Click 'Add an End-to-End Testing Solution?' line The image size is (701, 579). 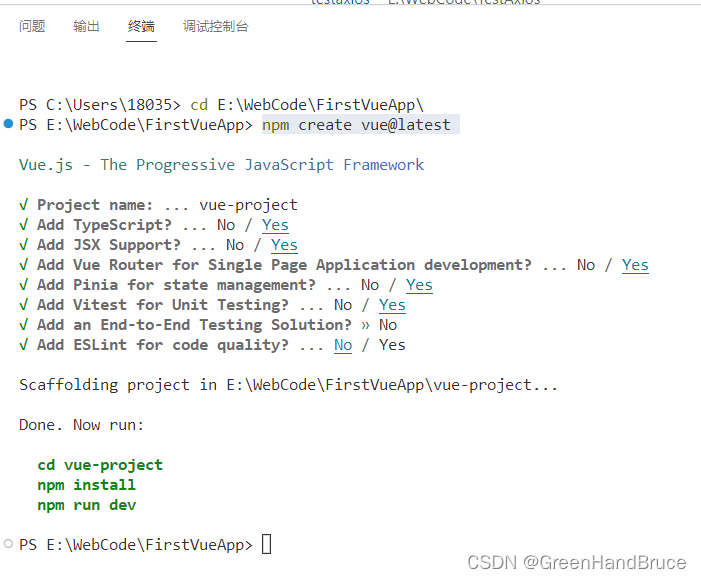208,325
